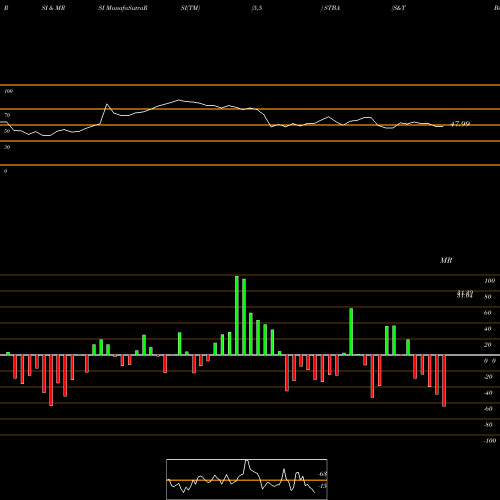Click the 'STBA' ticker text in header
The width and height of the screenshot is (500, 500).
click(332, 8)
